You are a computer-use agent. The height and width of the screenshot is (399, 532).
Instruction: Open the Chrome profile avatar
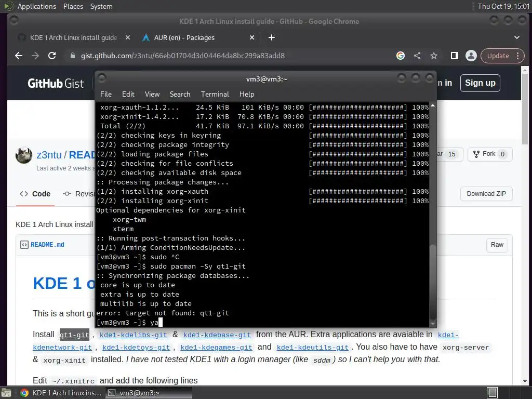[471, 56]
